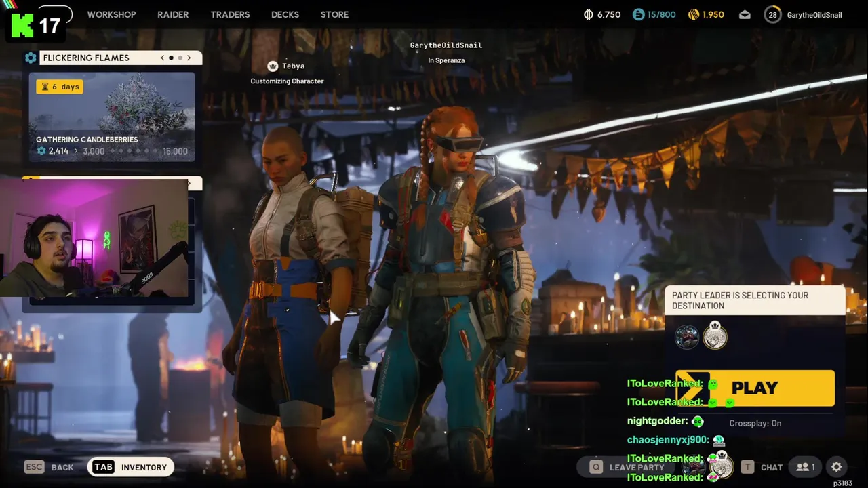The width and height of the screenshot is (868, 488).
Task: Click the crowned avatar in the bottom bar
Action: coord(723,466)
